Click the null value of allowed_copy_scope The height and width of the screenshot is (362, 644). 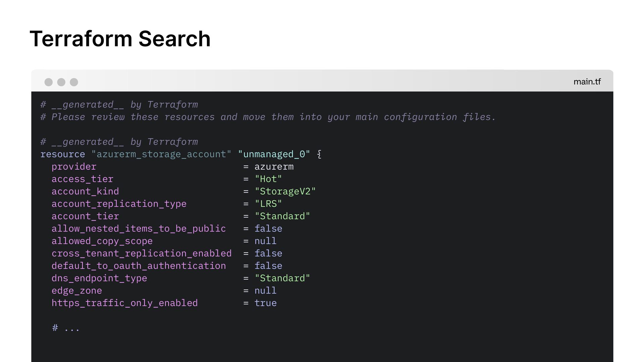click(265, 241)
